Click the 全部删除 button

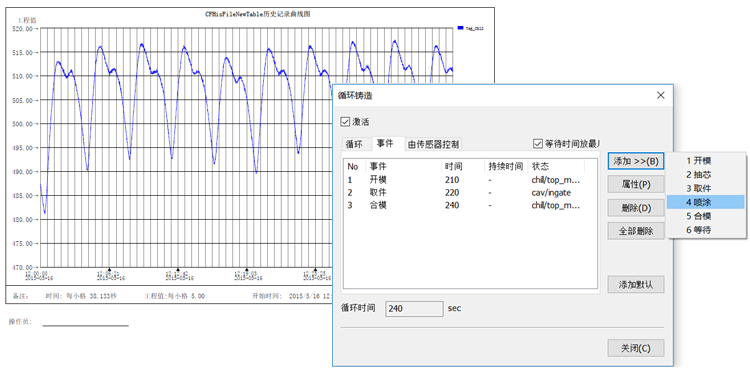pyautogui.click(x=636, y=231)
